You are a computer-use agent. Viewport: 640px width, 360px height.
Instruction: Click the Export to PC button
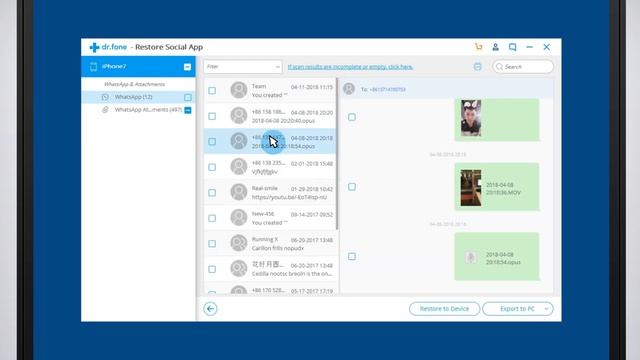(517, 309)
